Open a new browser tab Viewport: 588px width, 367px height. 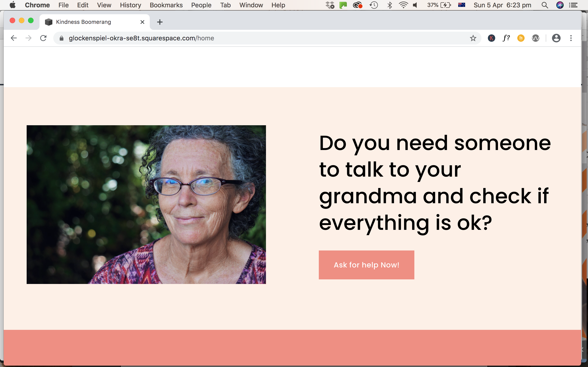[160, 22]
